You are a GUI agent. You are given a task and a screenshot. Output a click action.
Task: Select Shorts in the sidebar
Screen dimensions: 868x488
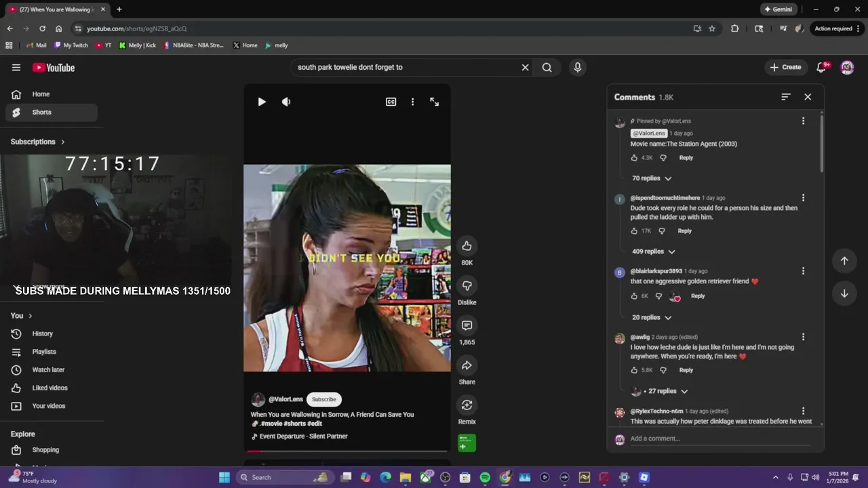pyautogui.click(x=52, y=113)
